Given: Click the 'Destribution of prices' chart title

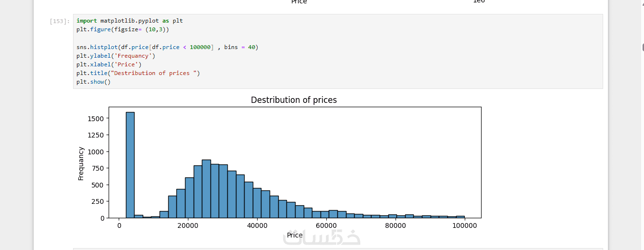Looking at the screenshot, I should click(294, 100).
